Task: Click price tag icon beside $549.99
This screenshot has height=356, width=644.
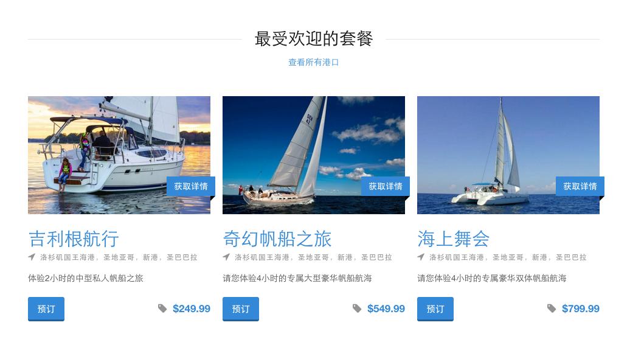Action: pos(358,309)
